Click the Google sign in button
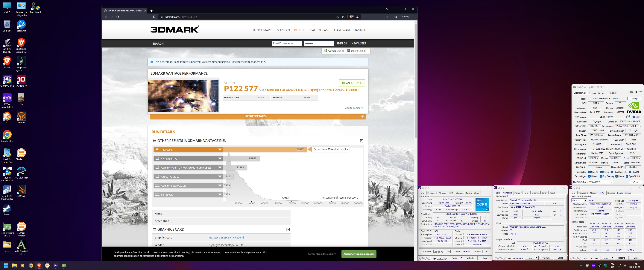Screen dimensions: 644x270 [x=334, y=51]
